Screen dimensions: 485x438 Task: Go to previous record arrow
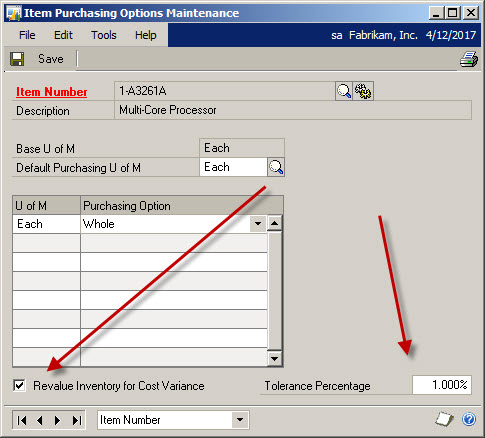(x=40, y=420)
